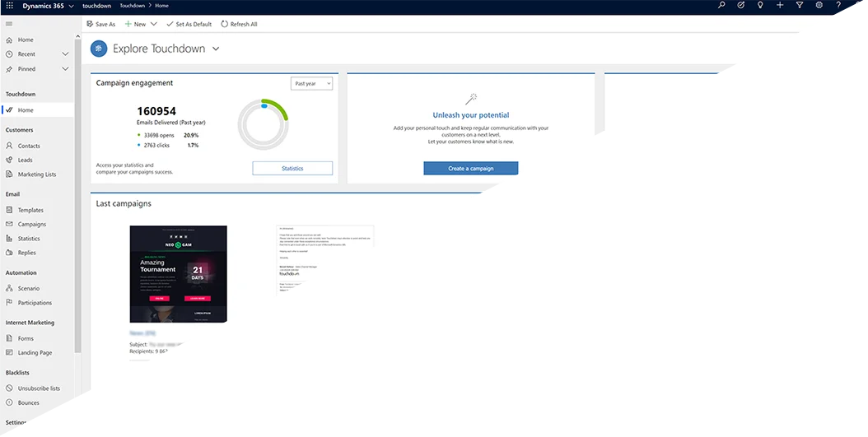Collapse the sidebar with the hamburger icon
This screenshot has height=437, width=868.
point(9,25)
